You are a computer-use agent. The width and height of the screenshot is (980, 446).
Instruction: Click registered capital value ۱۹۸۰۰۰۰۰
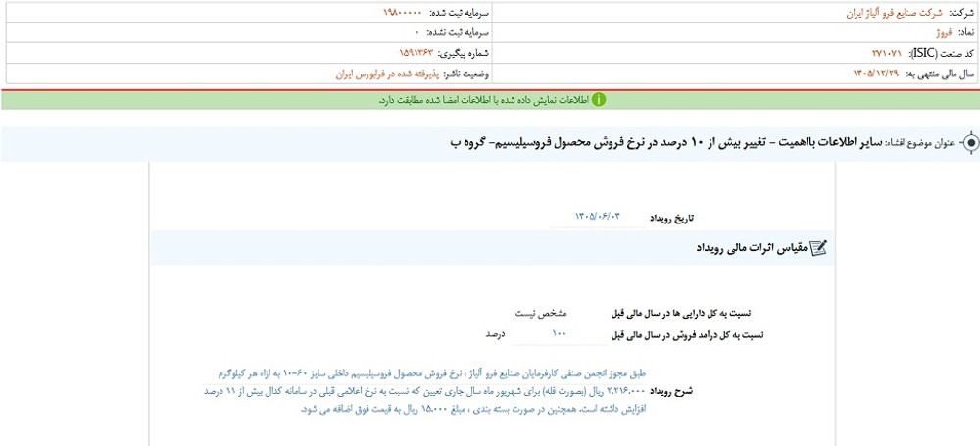tap(403, 13)
